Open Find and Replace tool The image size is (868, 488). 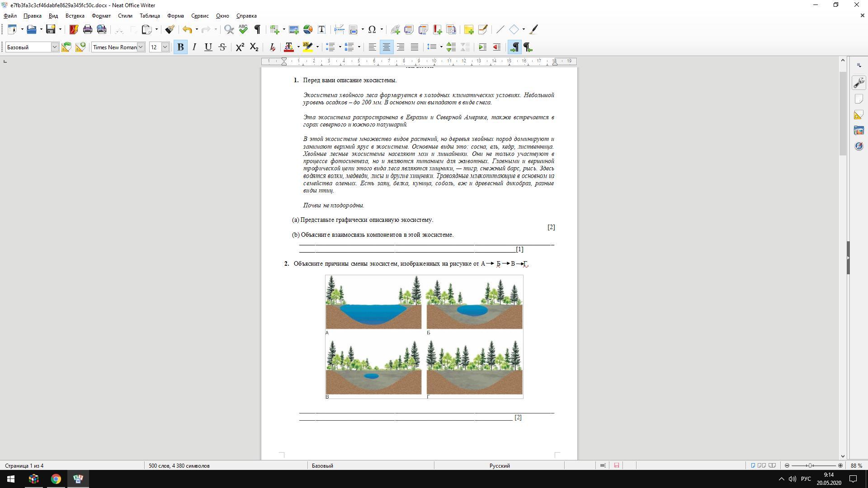click(x=229, y=30)
